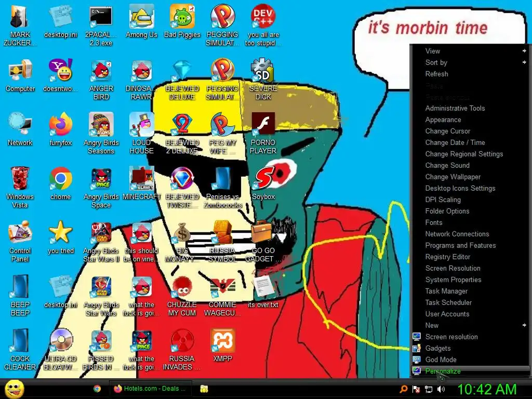The width and height of the screenshot is (532, 399).
Task: Open the Angry Birds Star Wars II icon
Action: coord(101,242)
